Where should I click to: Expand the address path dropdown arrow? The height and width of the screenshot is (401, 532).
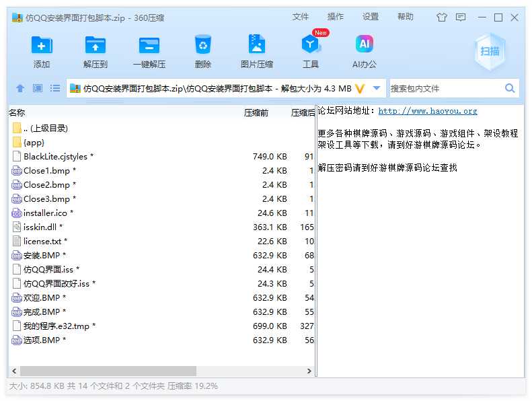[x=377, y=88]
